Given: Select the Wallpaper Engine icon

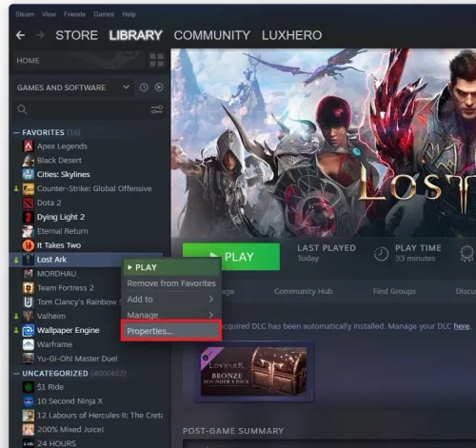Looking at the screenshot, I should (29, 330).
